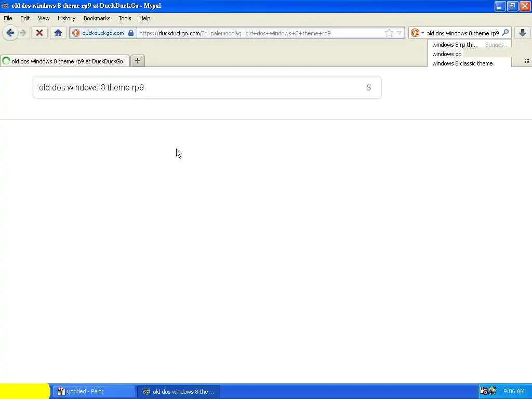Click the S search button in page

point(368,87)
